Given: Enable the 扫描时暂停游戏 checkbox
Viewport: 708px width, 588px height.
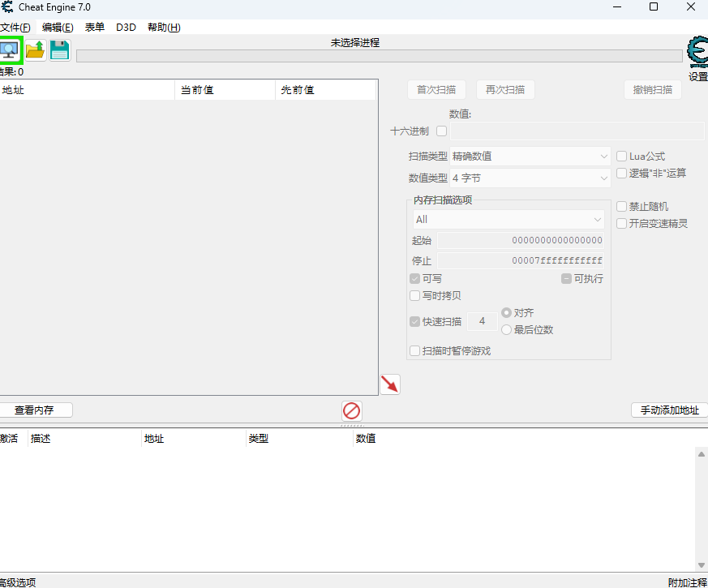Looking at the screenshot, I should pyautogui.click(x=414, y=351).
